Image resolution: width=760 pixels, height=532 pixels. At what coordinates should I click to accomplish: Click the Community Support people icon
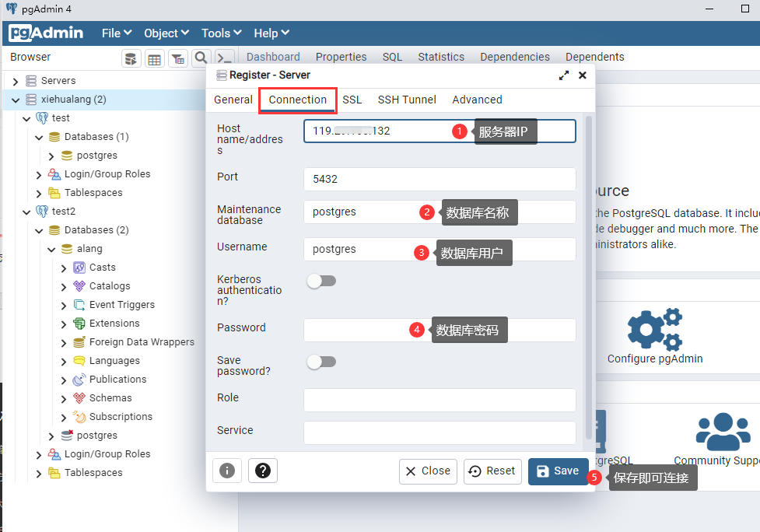click(723, 431)
